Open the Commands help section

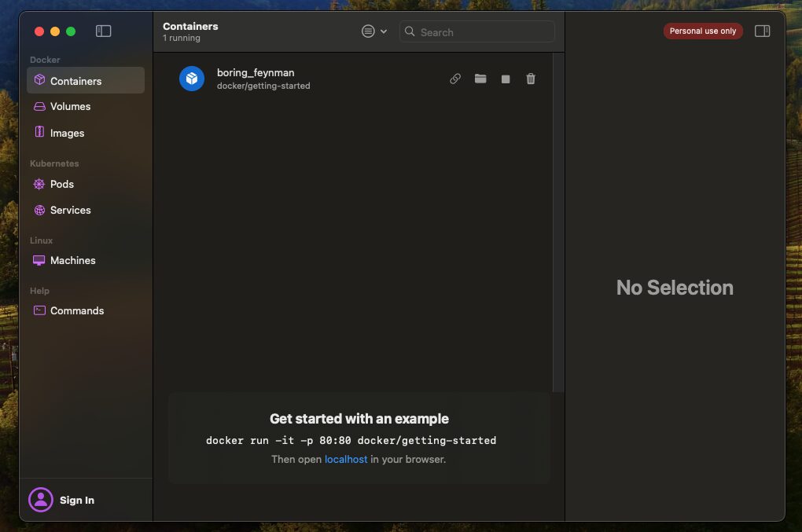[x=76, y=310]
